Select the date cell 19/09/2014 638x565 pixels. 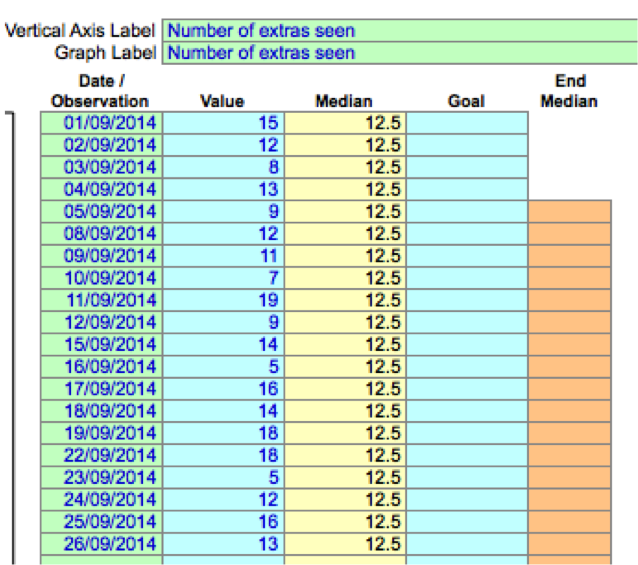click(102, 433)
